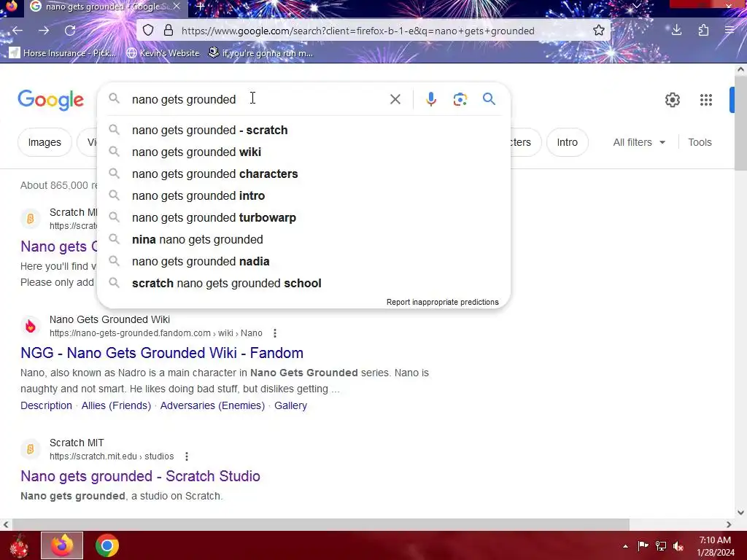
Task: Open the list all tabs dropdown
Action: 636,6
